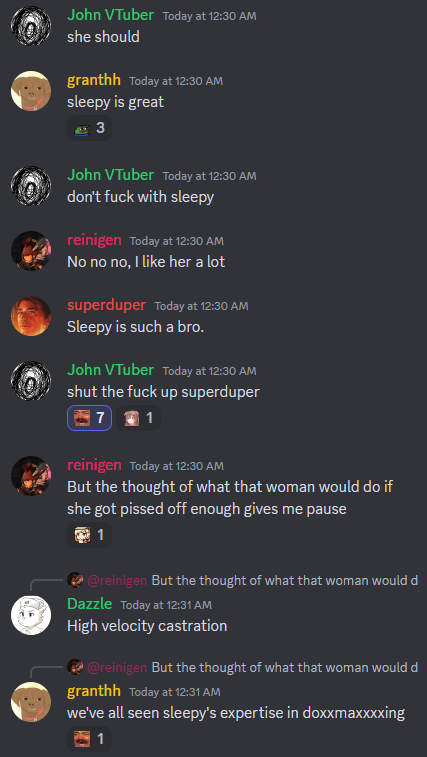
Task: Open Dazzle's white cat avatar
Action: pyautogui.click(x=31, y=615)
